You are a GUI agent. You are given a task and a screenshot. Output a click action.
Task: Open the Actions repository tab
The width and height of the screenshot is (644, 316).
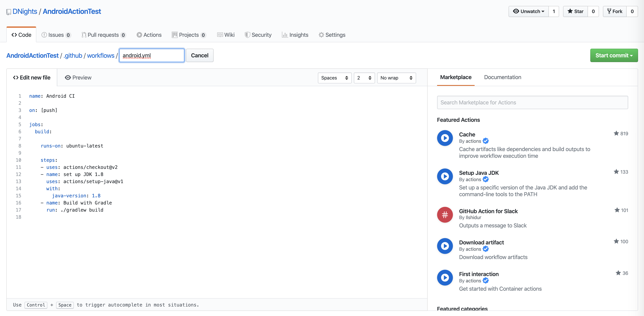(149, 35)
